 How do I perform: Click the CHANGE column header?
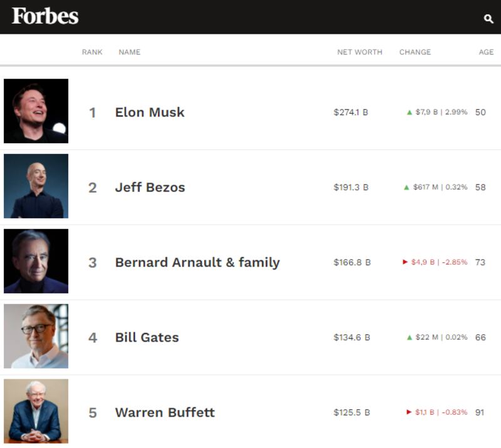click(x=415, y=52)
